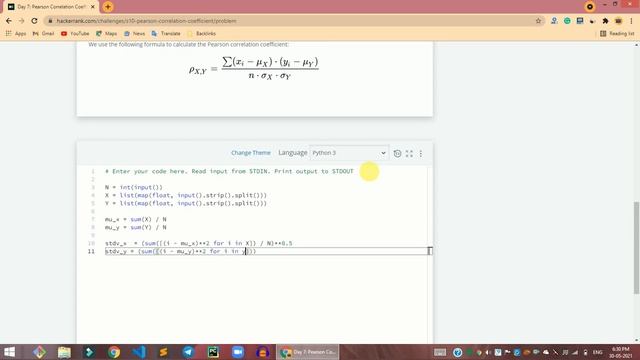Toggle fullscreen editor mode icon
The image size is (640, 360).
click(409, 153)
